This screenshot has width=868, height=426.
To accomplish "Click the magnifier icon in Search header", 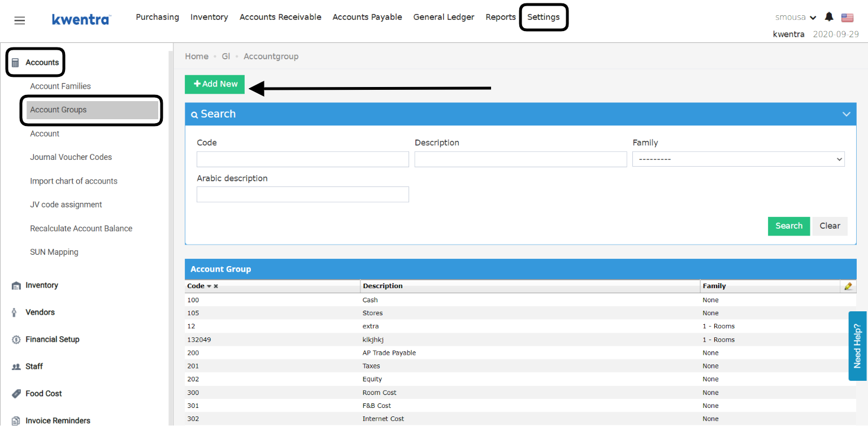I will pyautogui.click(x=194, y=115).
